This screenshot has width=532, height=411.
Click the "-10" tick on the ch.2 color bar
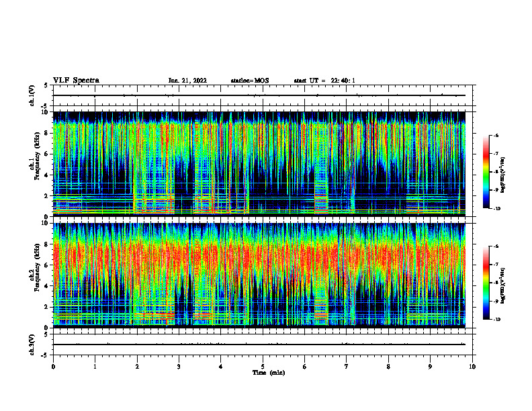click(496, 320)
